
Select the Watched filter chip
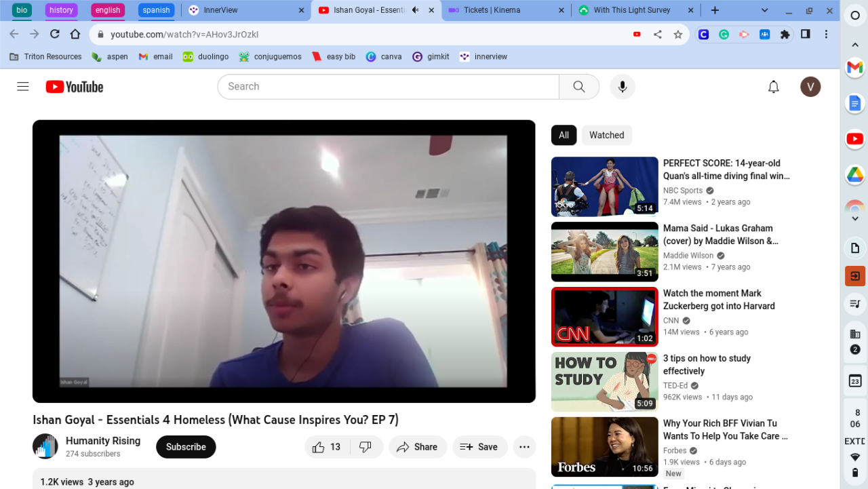[x=607, y=135]
